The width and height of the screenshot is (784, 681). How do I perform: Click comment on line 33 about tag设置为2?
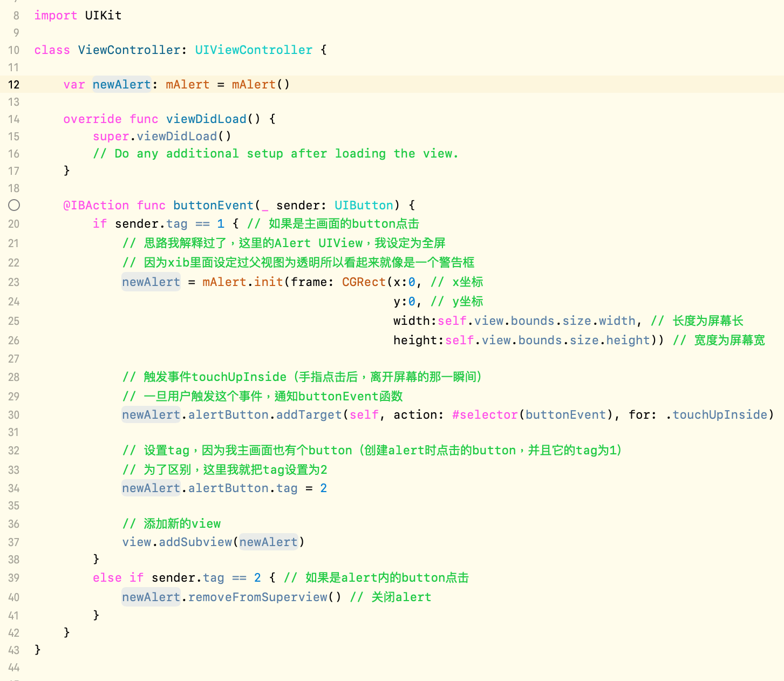click(x=225, y=470)
